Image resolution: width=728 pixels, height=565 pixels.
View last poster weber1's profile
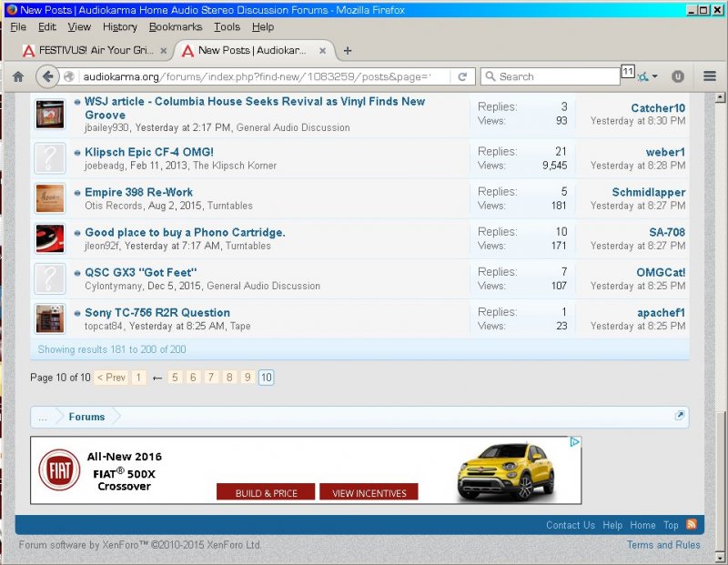(x=665, y=152)
